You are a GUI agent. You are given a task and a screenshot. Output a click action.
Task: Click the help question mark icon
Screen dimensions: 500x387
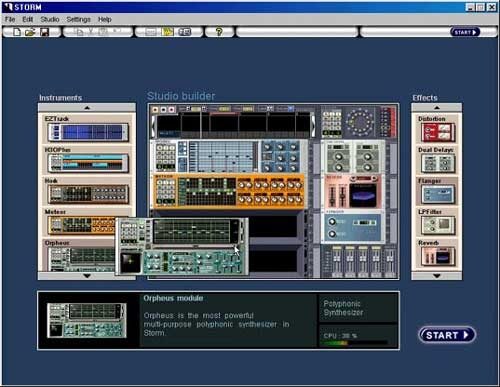click(x=219, y=32)
